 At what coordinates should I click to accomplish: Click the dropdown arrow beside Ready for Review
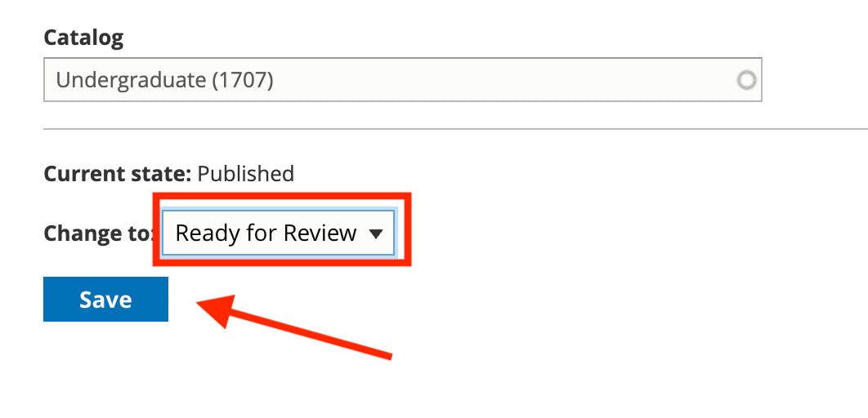376,233
